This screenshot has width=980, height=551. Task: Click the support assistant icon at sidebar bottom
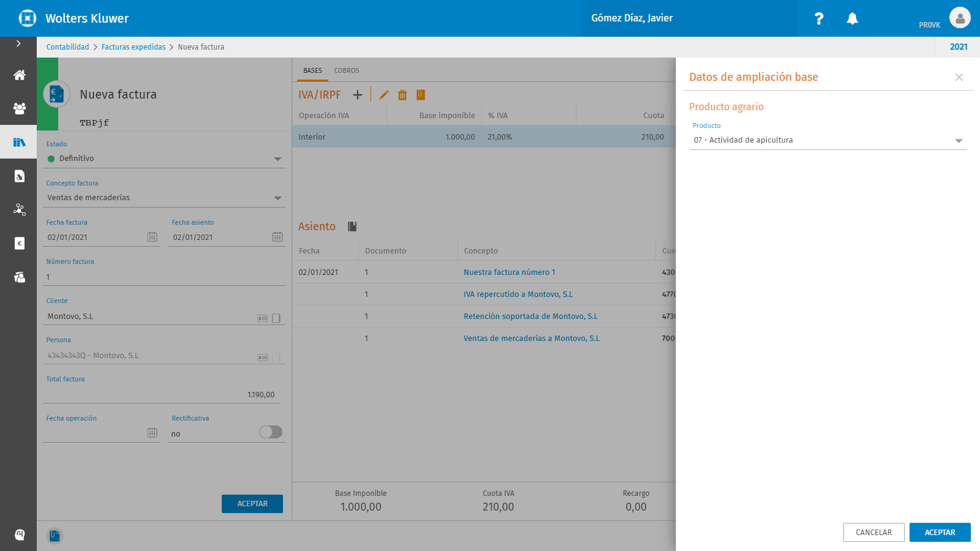click(x=19, y=534)
